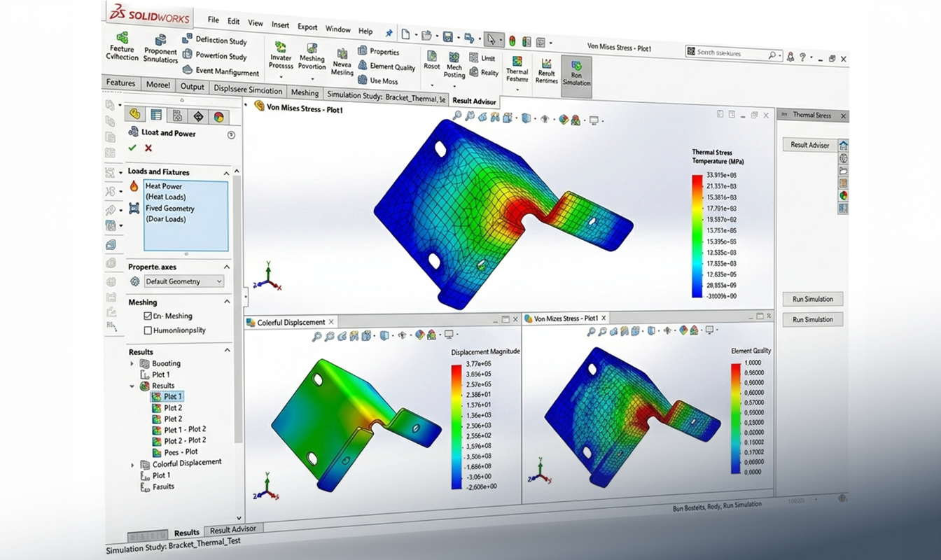Image resolution: width=941 pixels, height=560 pixels.
Task: Click the blue pin icon beside Help
Action: point(389,32)
